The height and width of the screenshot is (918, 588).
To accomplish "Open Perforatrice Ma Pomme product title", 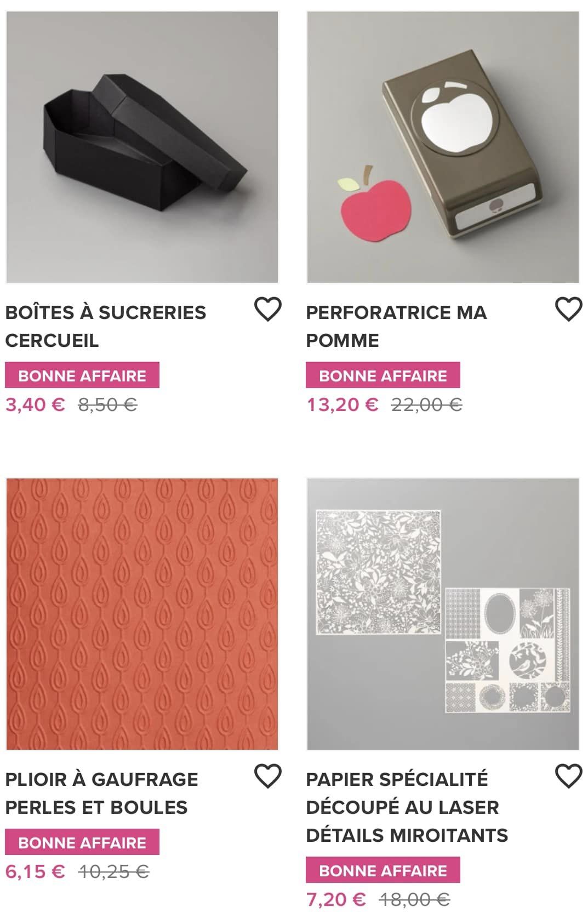I will [396, 326].
